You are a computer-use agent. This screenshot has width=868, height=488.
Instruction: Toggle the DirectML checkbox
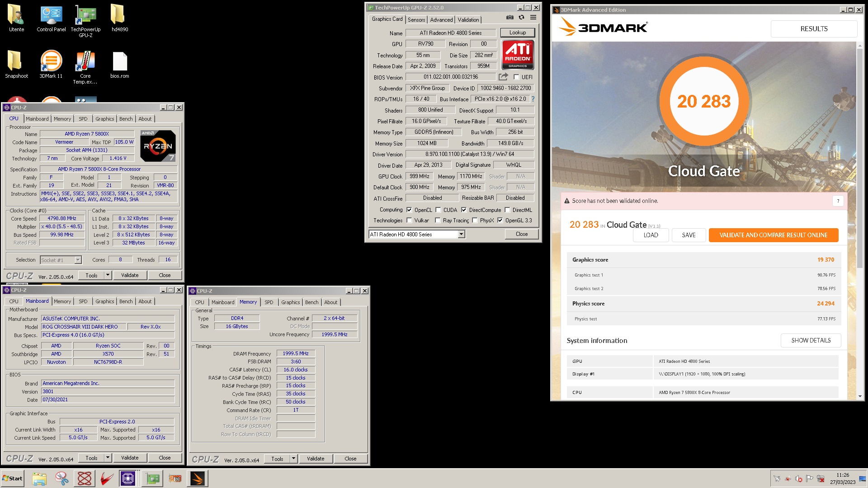click(x=507, y=210)
